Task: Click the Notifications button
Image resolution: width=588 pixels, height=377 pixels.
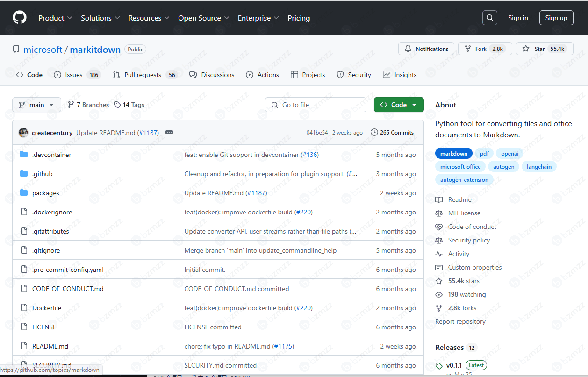Action: (x=426, y=49)
